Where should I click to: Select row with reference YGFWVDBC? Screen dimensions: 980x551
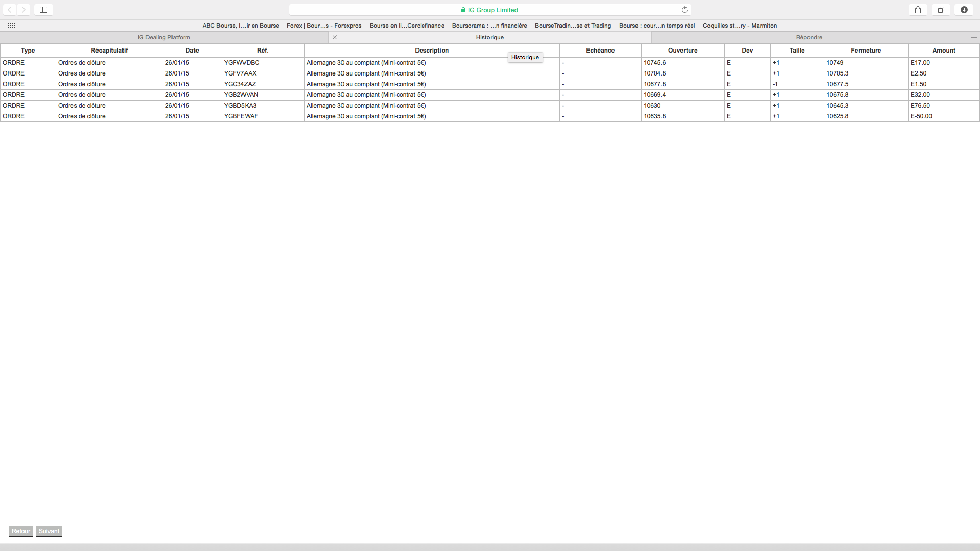[x=241, y=63]
